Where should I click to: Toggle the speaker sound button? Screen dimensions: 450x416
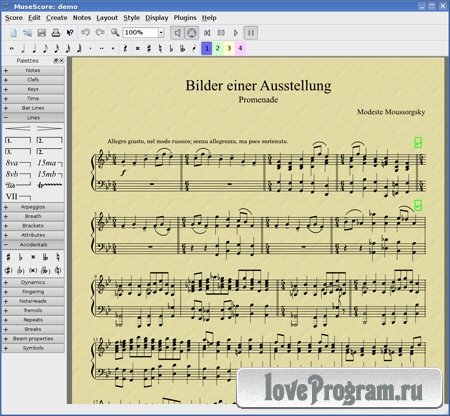click(x=177, y=33)
